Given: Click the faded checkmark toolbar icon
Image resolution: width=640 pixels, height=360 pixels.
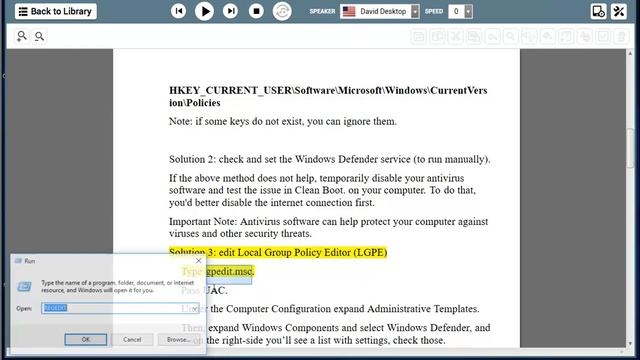Looking at the screenshot, I should click(x=603, y=36).
